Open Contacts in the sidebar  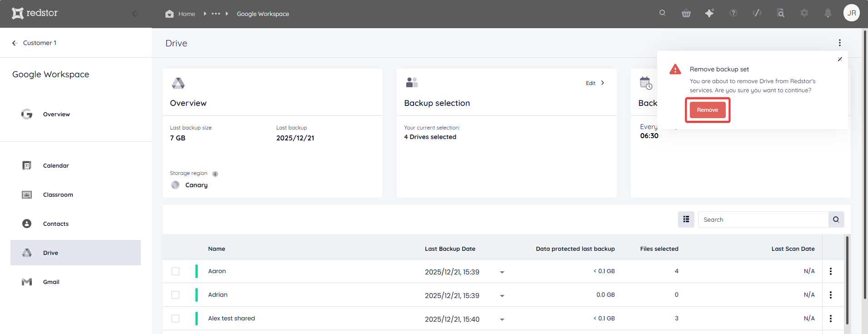(x=75, y=224)
